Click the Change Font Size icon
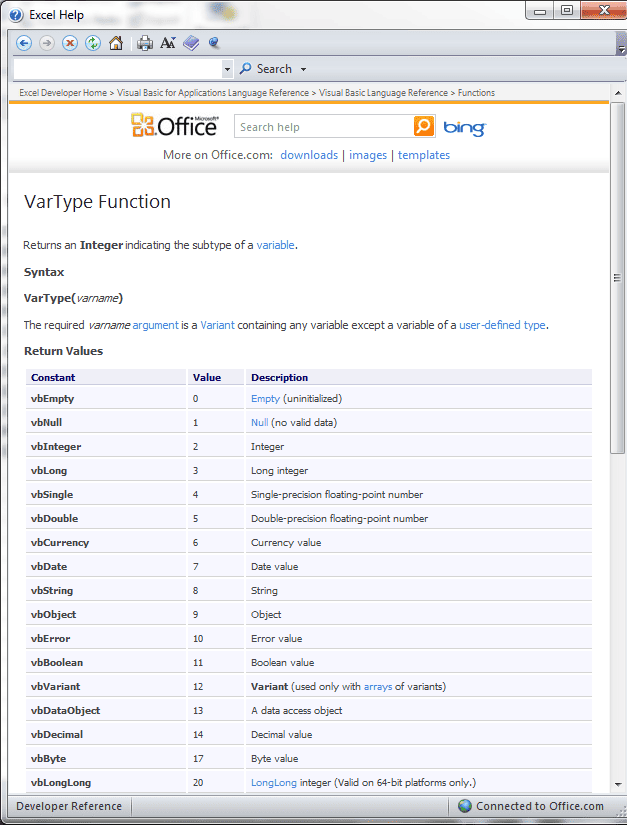 coord(168,43)
